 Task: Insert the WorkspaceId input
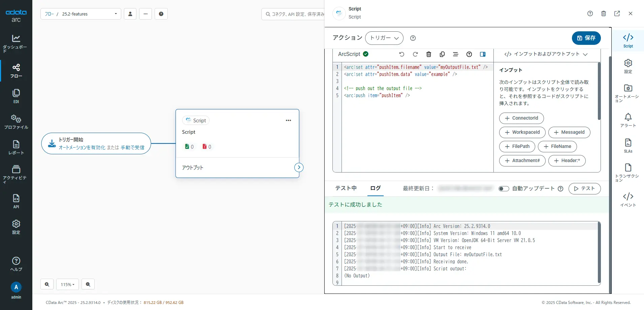[x=522, y=132]
